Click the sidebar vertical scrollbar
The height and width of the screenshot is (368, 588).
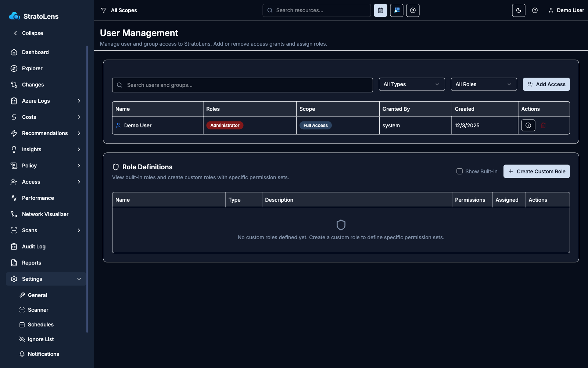(x=87, y=189)
